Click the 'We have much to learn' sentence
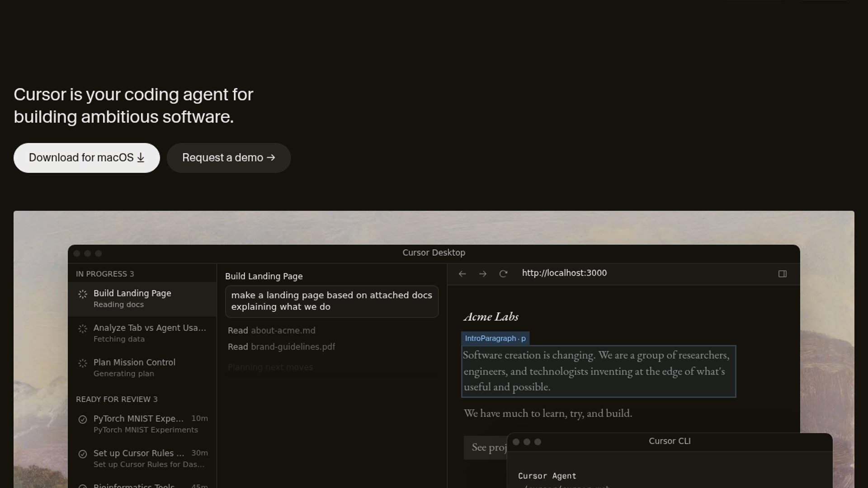The width and height of the screenshot is (868, 488). (x=548, y=413)
